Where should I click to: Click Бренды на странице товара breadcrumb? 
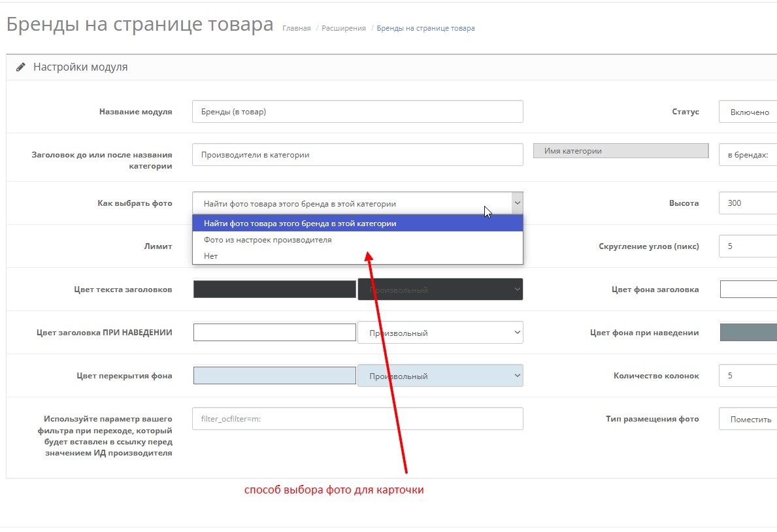coord(425,28)
